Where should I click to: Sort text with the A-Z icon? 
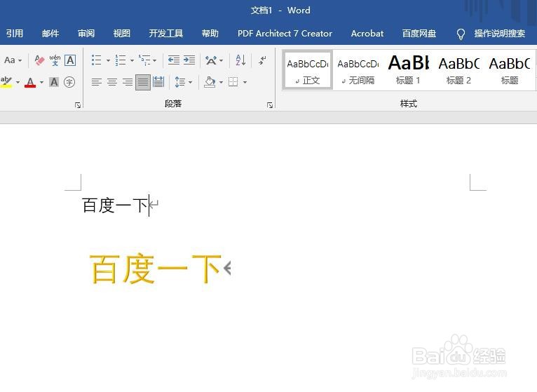(240, 60)
